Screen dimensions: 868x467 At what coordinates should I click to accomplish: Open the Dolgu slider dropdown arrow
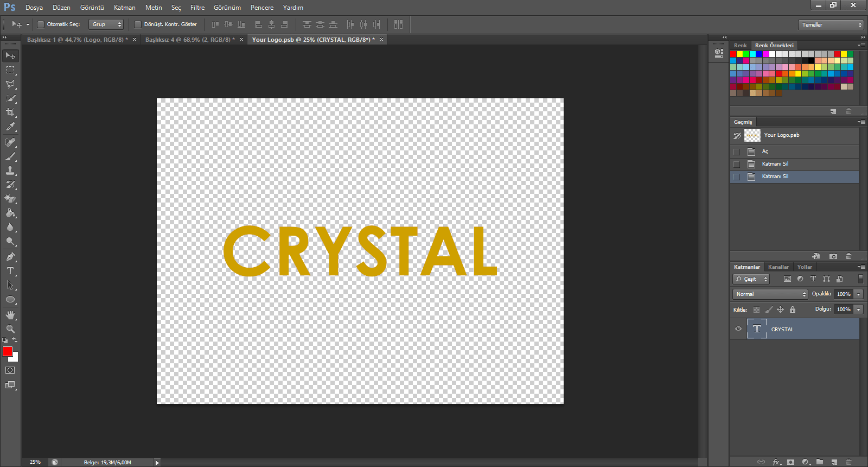click(859, 310)
